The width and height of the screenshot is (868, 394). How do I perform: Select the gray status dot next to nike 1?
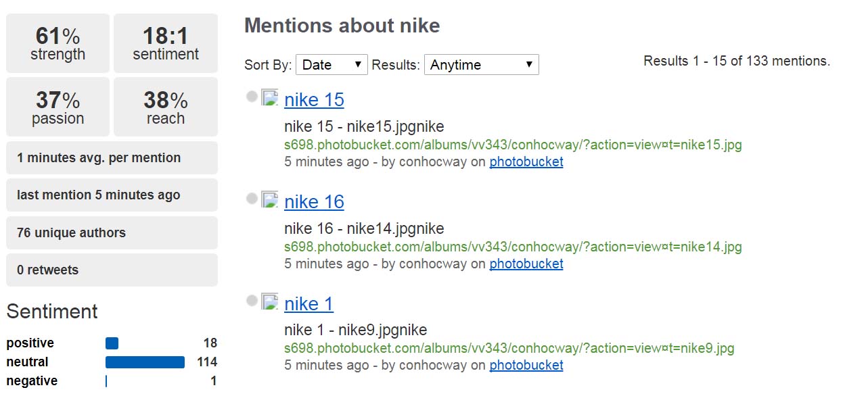point(252,299)
